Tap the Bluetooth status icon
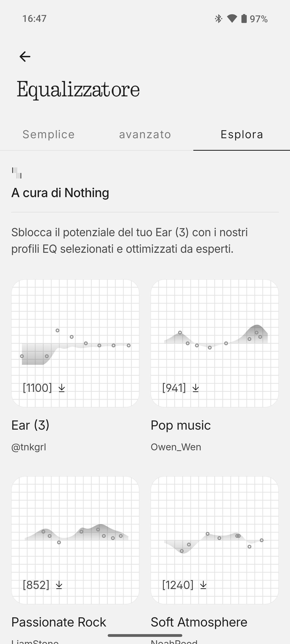The image size is (290, 644). click(x=218, y=19)
